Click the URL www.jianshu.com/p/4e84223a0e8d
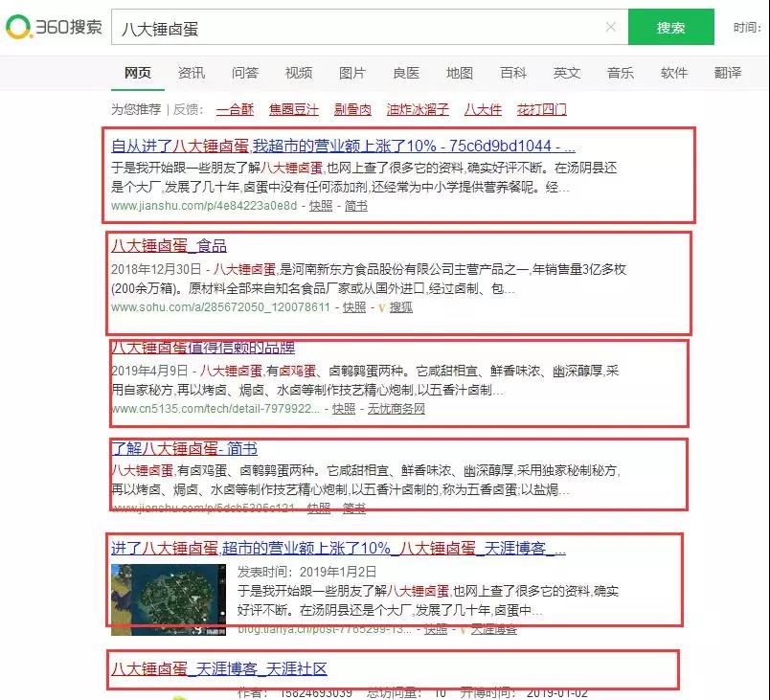The width and height of the screenshot is (770, 700). 204,206
